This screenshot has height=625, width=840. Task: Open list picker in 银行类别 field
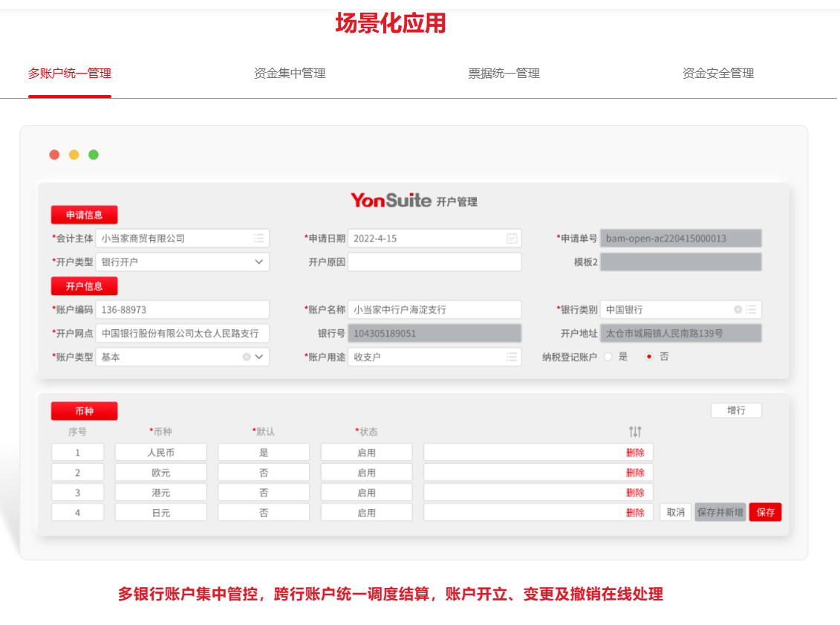(751, 310)
